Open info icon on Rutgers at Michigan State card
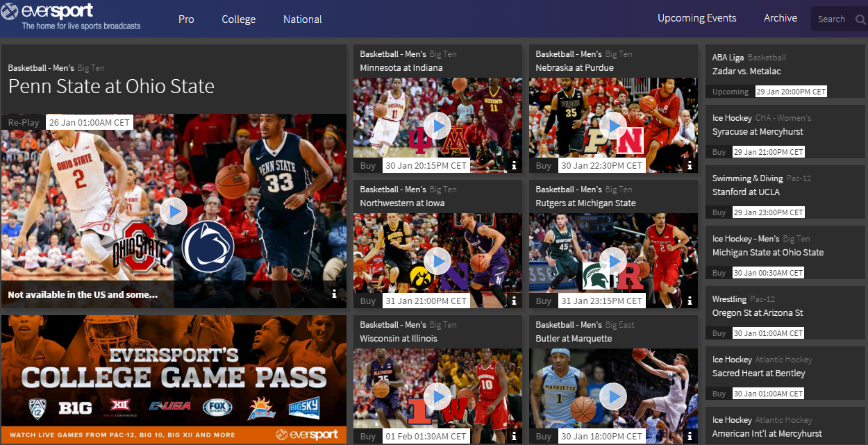Viewport: 868px width, 445px height. click(690, 301)
